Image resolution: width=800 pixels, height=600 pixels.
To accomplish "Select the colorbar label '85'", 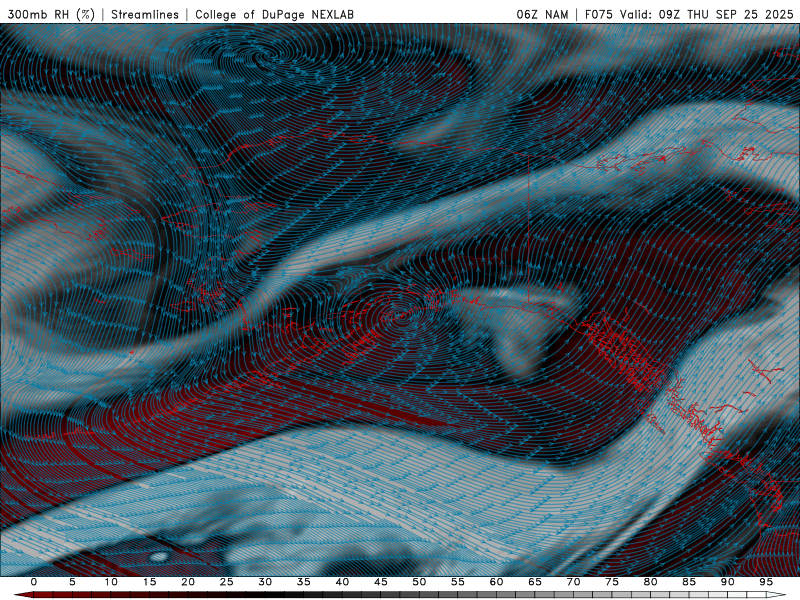I will tap(689, 582).
